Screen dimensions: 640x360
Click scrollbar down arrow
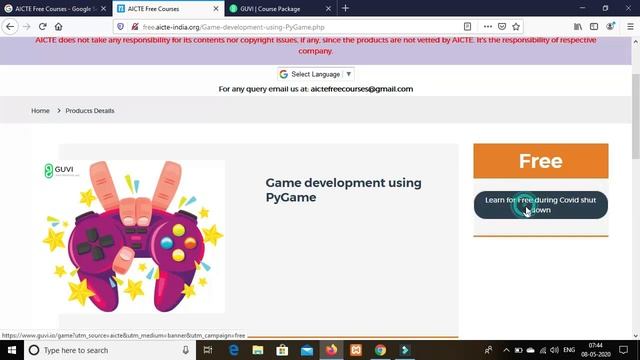point(636,336)
